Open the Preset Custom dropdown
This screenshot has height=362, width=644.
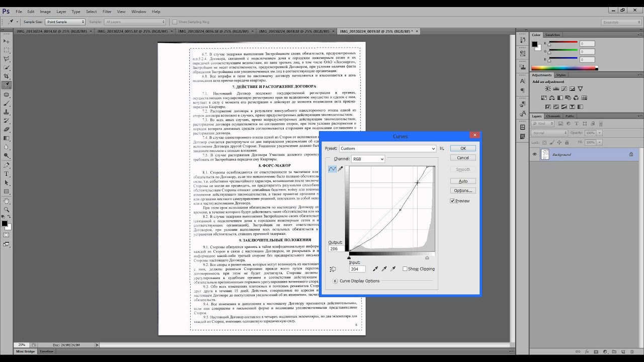coord(387,149)
